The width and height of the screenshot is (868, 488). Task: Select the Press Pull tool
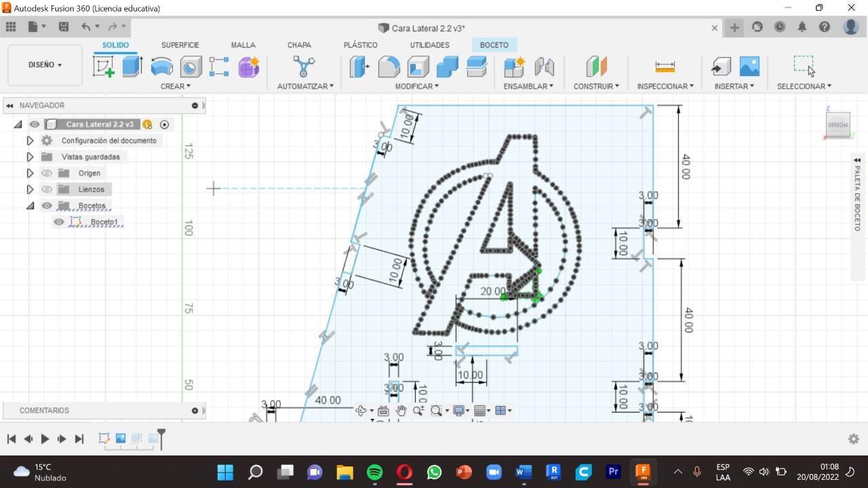(359, 66)
